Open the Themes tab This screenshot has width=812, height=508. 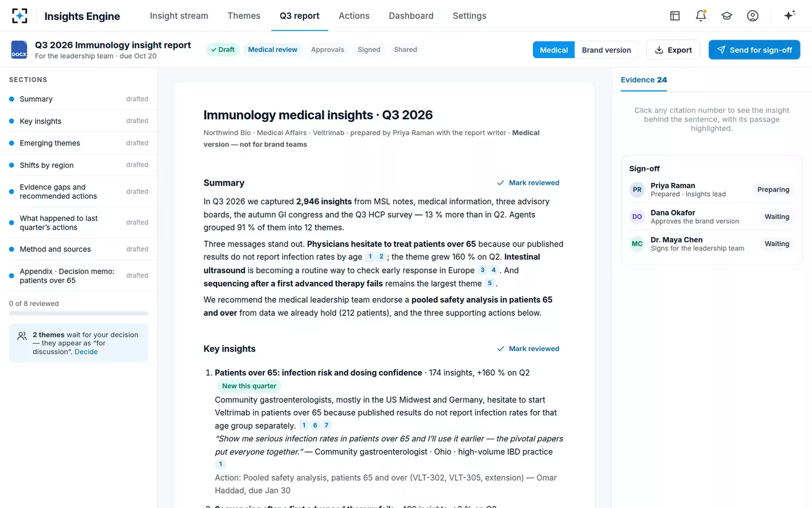(244, 16)
